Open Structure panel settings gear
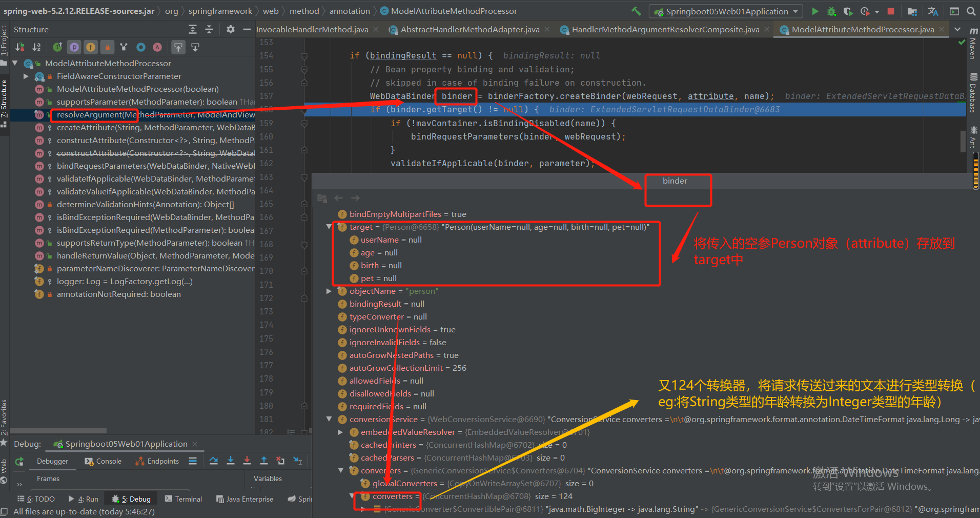This screenshot has height=518, width=980. click(x=231, y=29)
